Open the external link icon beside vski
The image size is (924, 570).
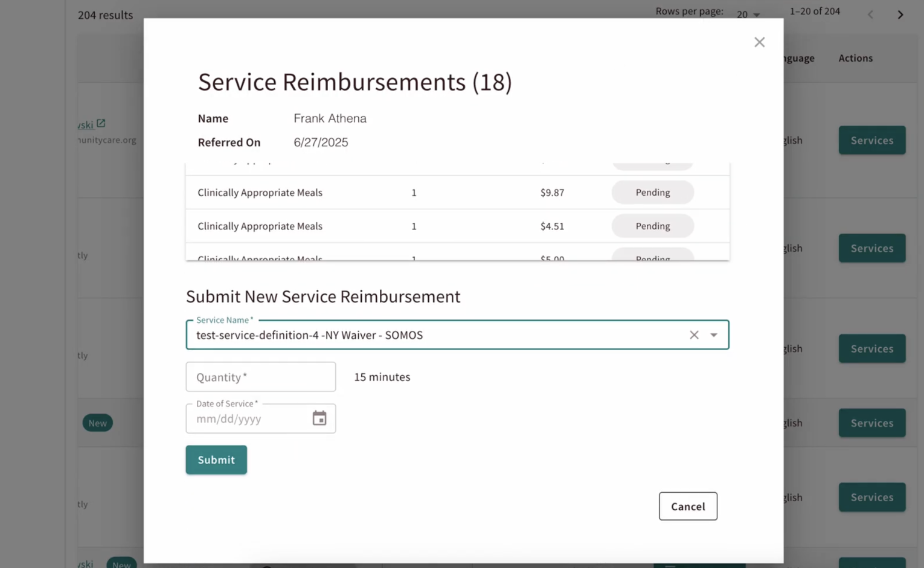coord(101,123)
